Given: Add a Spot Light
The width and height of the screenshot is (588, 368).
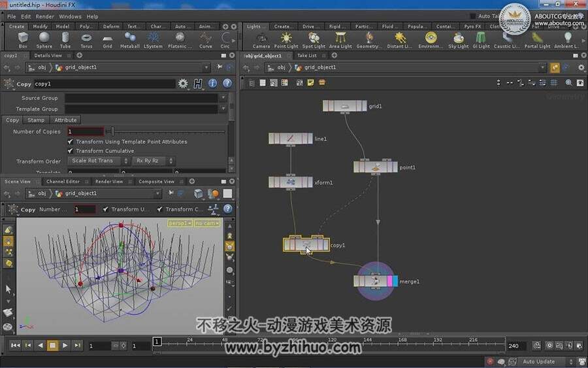Looking at the screenshot, I should coord(314,40).
